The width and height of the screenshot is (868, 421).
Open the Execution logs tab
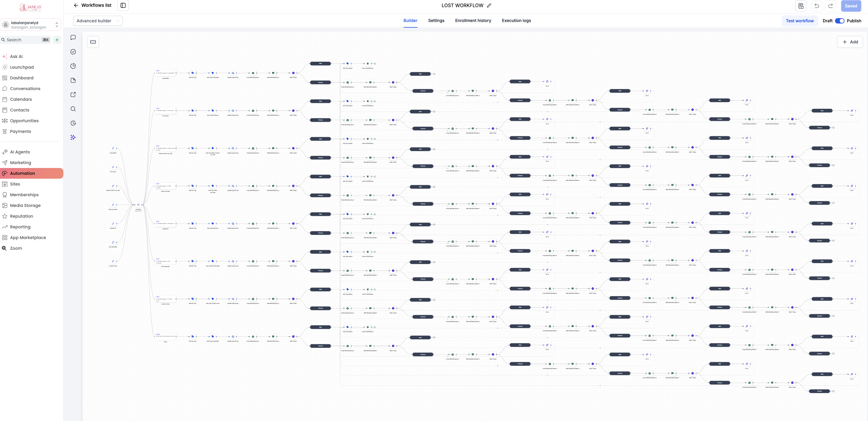[516, 21]
